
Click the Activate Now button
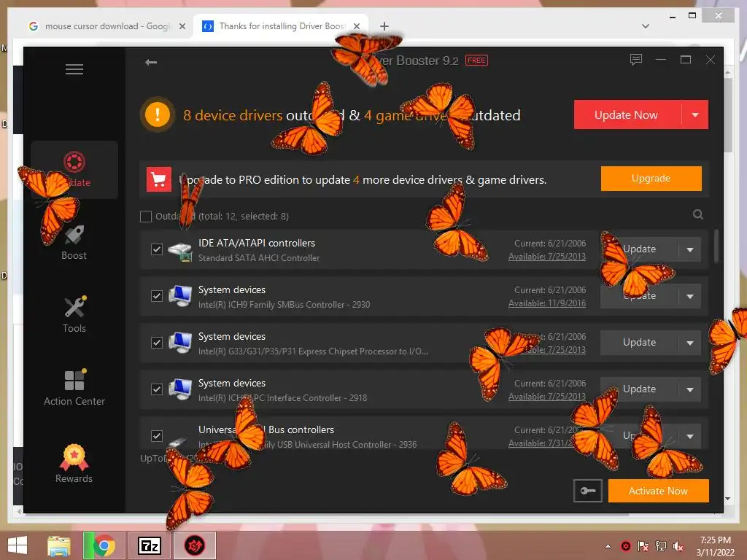click(x=659, y=491)
